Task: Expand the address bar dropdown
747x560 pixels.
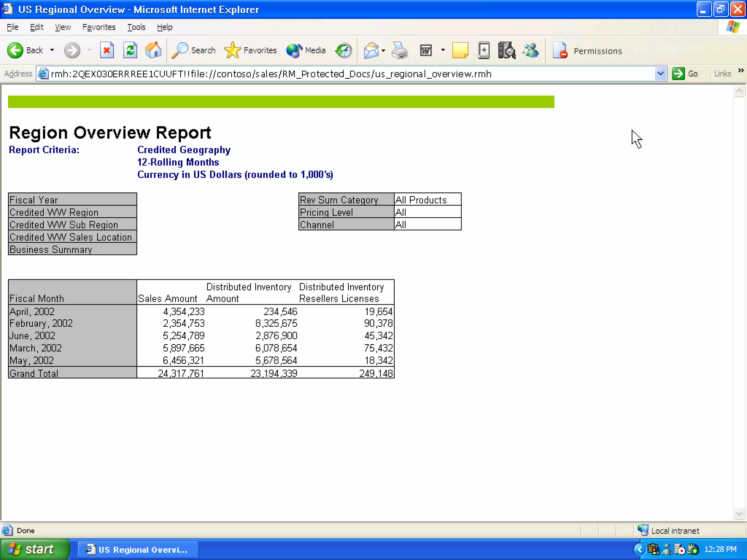Action: (660, 74)
